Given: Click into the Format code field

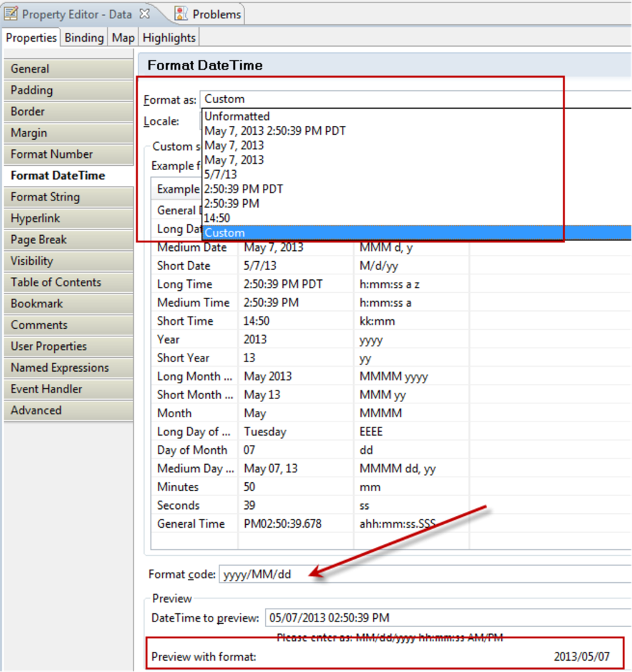Looking at the screenshot, I should [x=424, y=574].
